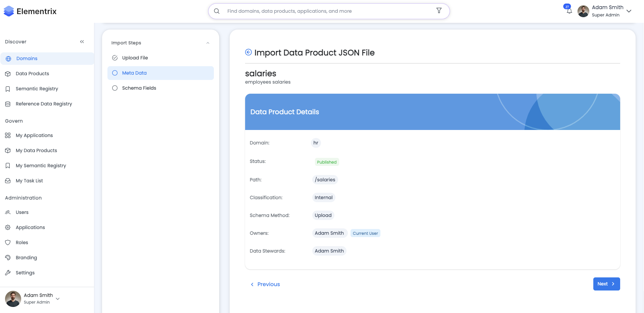Open the Domains menu item
This screenshot has width=644, height=313.
[47, 58]
